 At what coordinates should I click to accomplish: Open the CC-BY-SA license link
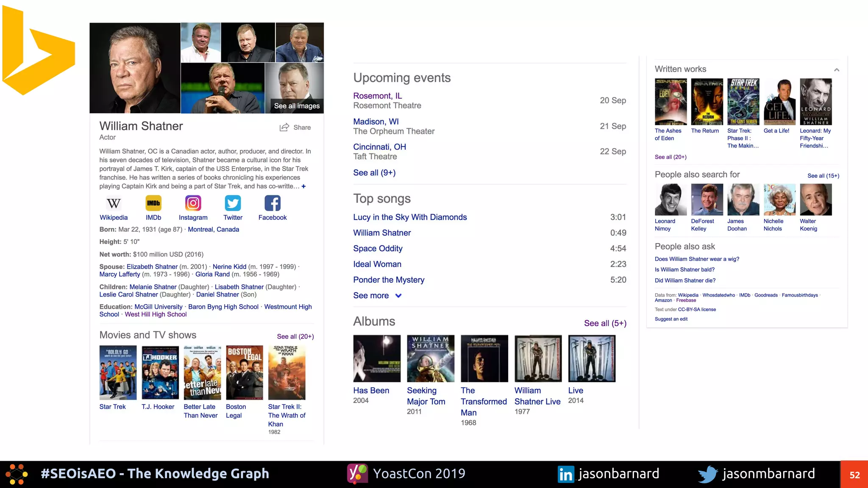697,309
